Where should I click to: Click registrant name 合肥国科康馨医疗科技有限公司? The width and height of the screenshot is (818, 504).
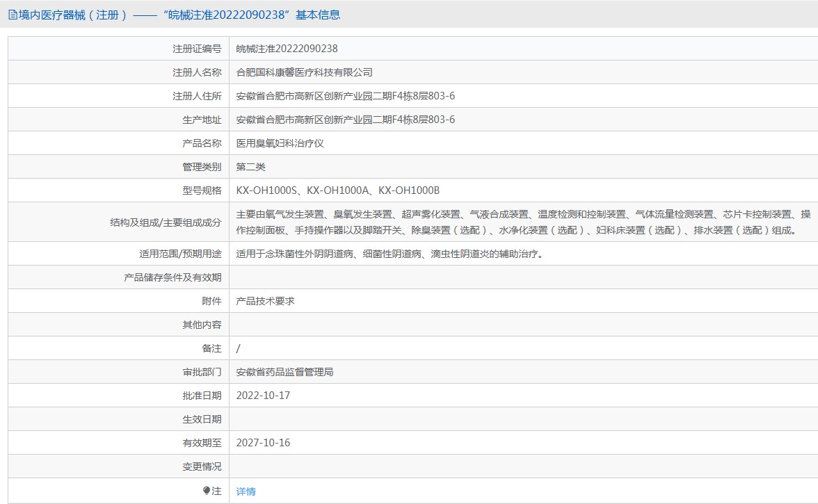[304, 72]
